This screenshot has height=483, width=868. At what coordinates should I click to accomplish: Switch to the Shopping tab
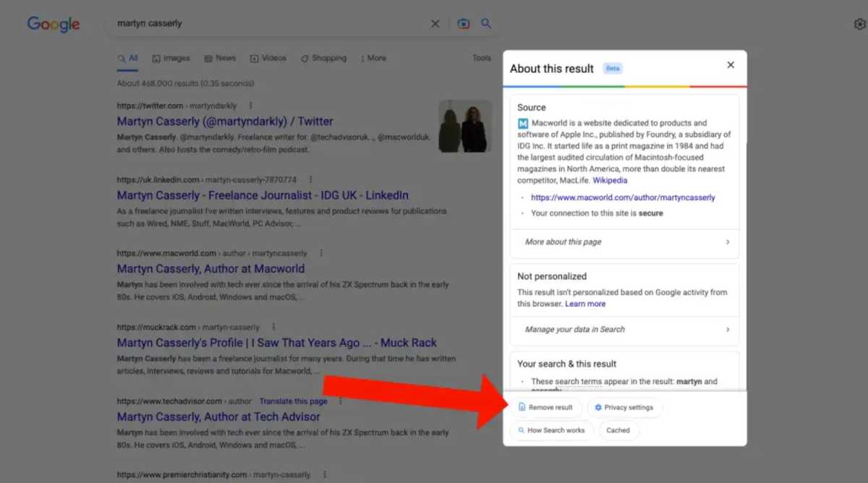323,59
